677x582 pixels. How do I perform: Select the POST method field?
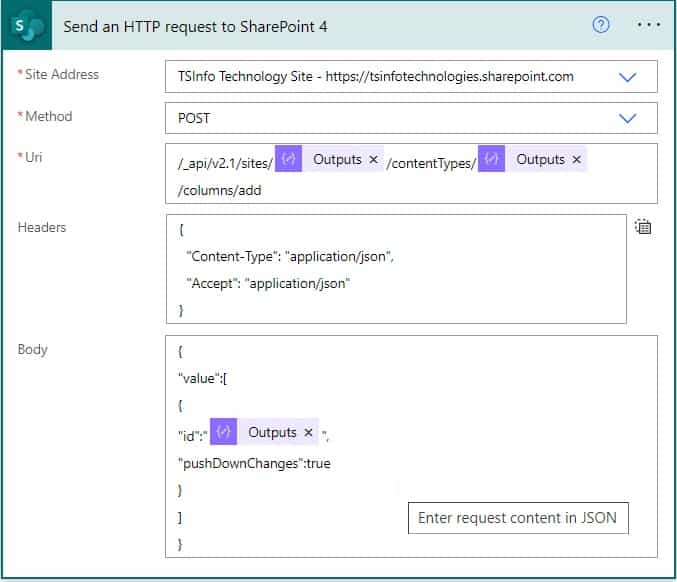tap(411, 118)
